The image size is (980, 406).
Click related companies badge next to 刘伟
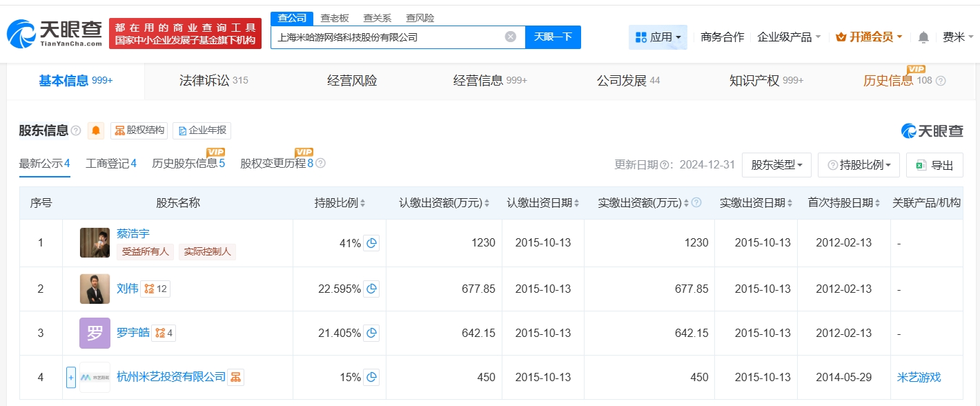tap(155, 289)
